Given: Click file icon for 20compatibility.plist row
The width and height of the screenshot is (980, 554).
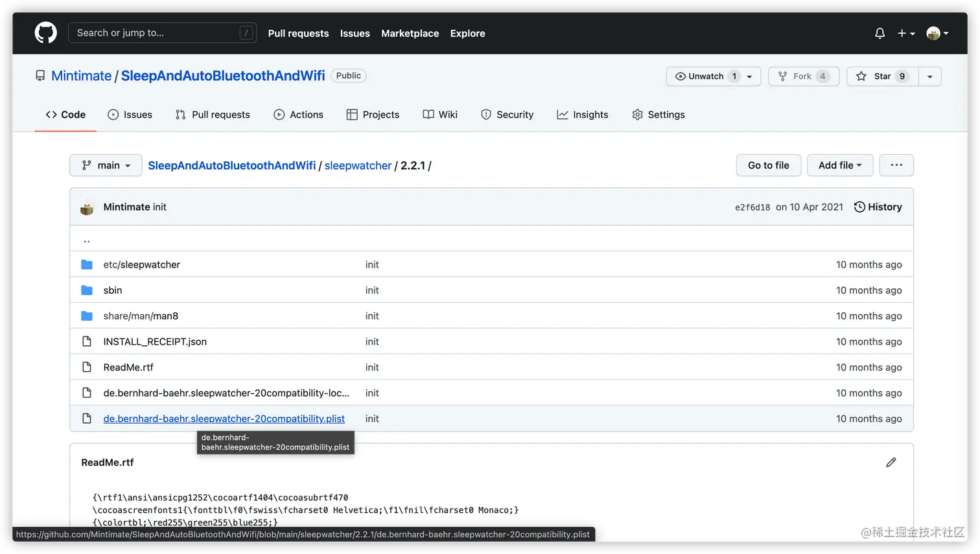Looking at the screenshot, I should [x=87, y=419].
